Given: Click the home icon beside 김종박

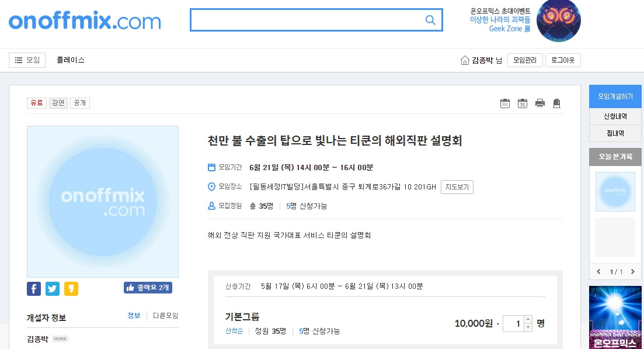Looking at the screenshot, I should click(x=465, y=60).
